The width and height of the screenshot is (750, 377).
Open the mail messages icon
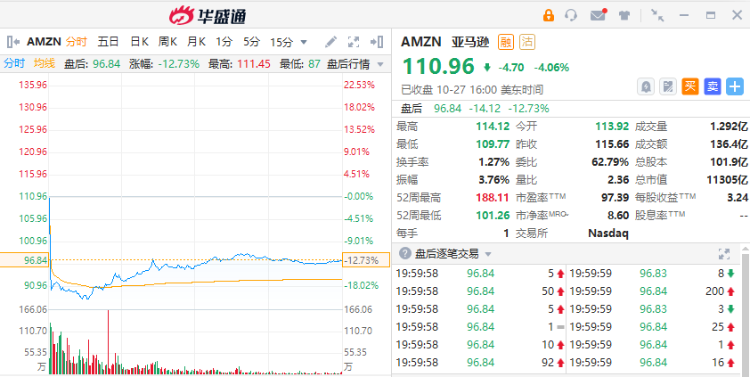pos(598,15)
